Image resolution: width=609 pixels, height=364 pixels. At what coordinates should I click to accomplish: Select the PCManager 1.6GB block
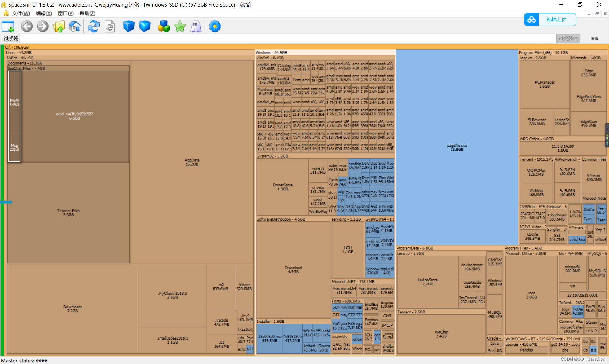(544, 84)
